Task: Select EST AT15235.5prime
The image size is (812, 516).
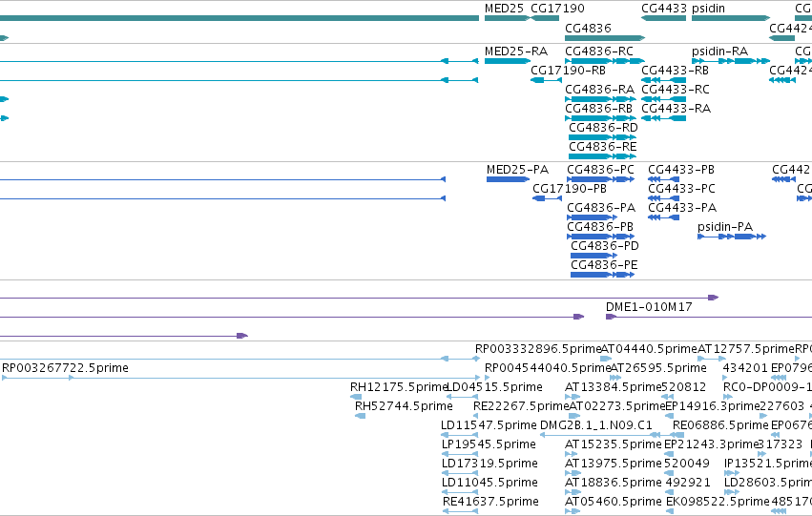Action: [x=614, y=445]
